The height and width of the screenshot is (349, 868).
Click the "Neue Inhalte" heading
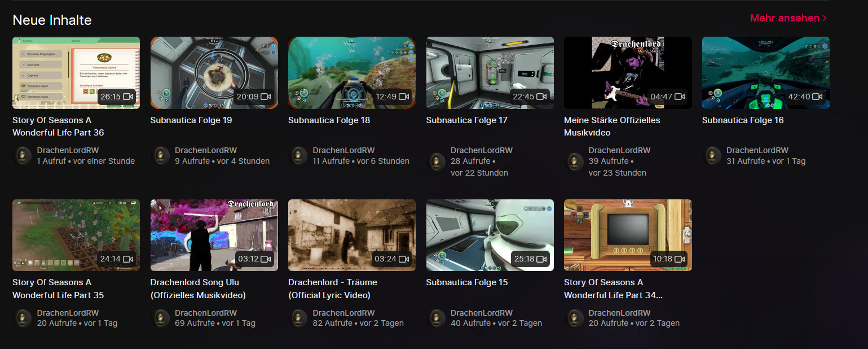coord(52,20)
